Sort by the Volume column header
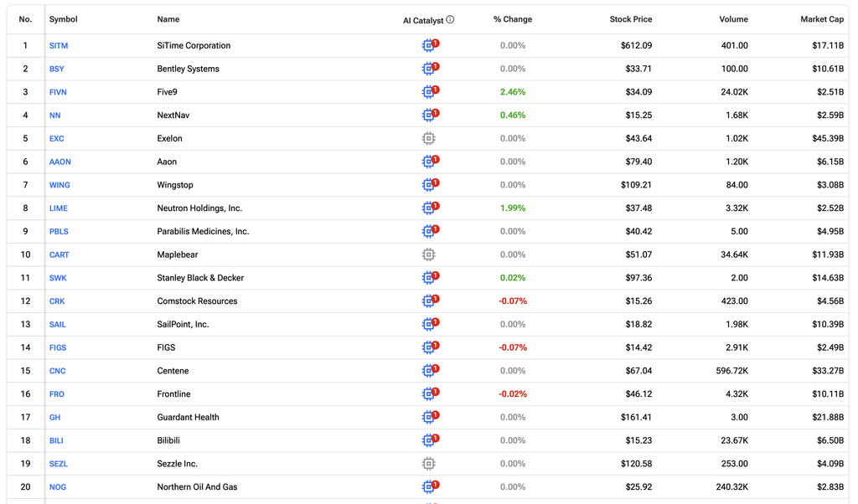This screenshot has height=504, width=858. coord(733,19)
